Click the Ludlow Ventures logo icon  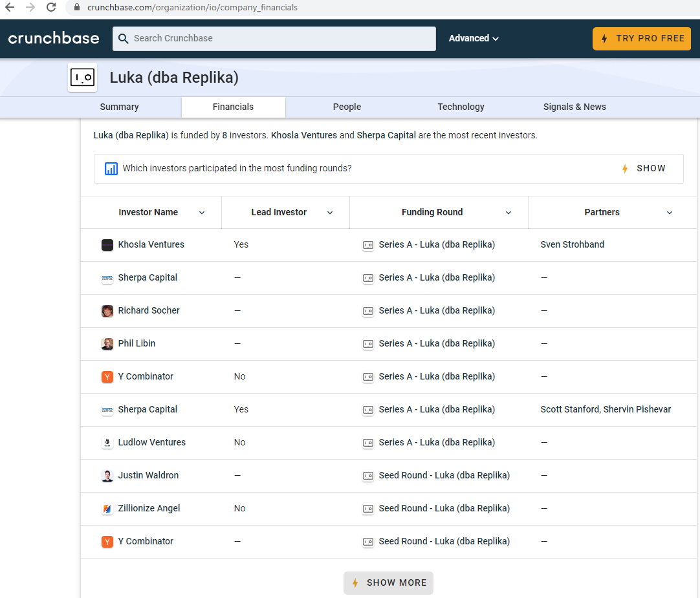pyautogui.click(x=107, y=443)
